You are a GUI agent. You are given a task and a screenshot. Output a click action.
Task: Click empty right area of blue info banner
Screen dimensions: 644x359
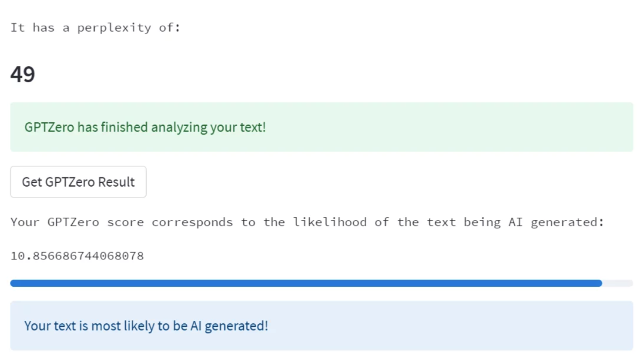(x=477, y=326)
